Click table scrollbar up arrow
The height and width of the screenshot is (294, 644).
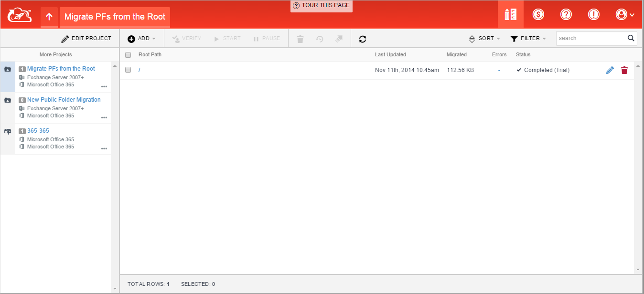point(638,65)
